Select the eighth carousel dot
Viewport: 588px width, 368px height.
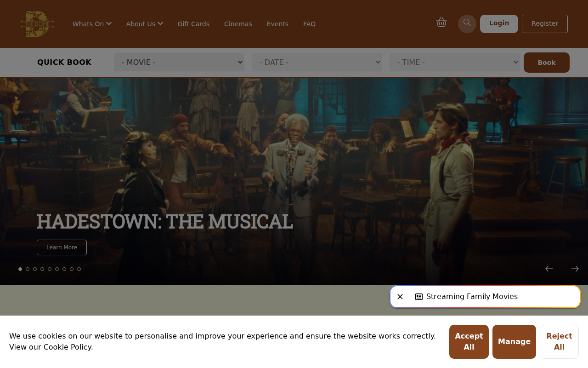[72, 269]
